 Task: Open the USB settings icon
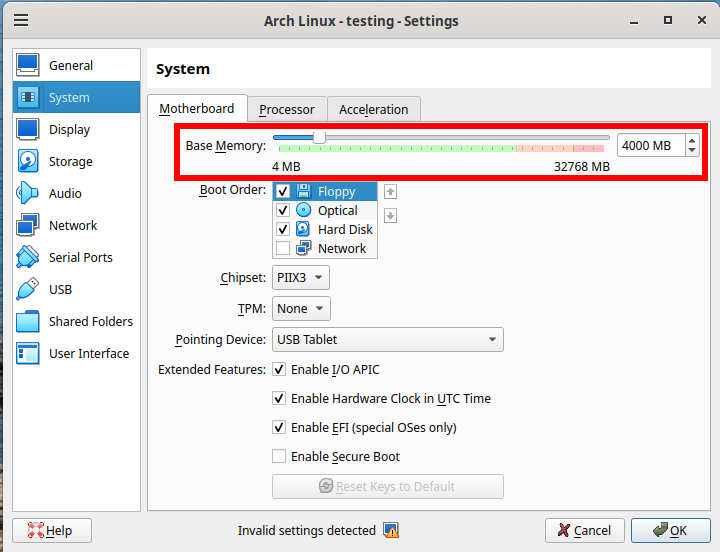(x=28, y=289)
